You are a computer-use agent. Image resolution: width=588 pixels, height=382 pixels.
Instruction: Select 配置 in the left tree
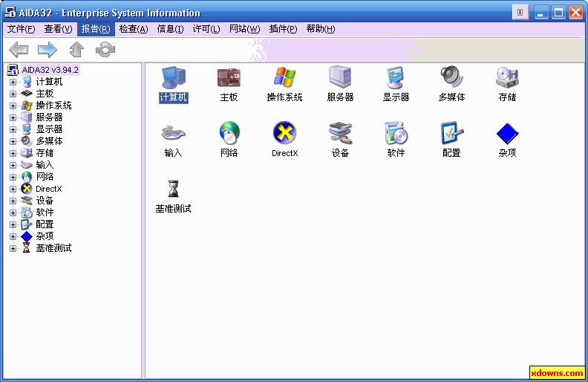(x=45, y=224)
